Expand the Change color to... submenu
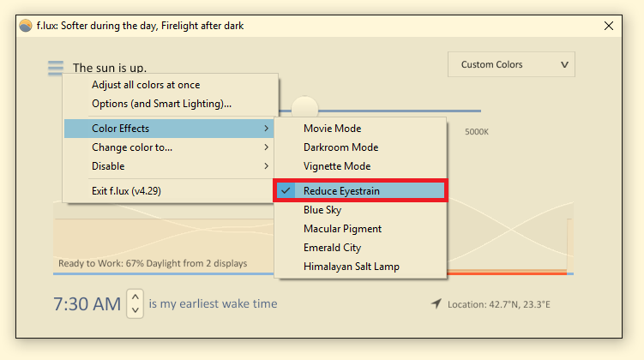Viewport: 644px width, 360px height. (169, 147)
